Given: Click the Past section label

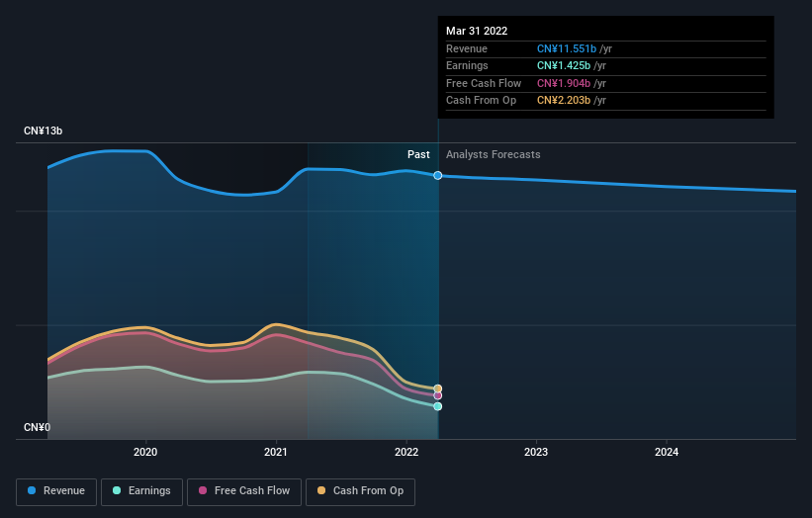Looking at the screenshot, I should pyautogui.click(x=418, y=154).
